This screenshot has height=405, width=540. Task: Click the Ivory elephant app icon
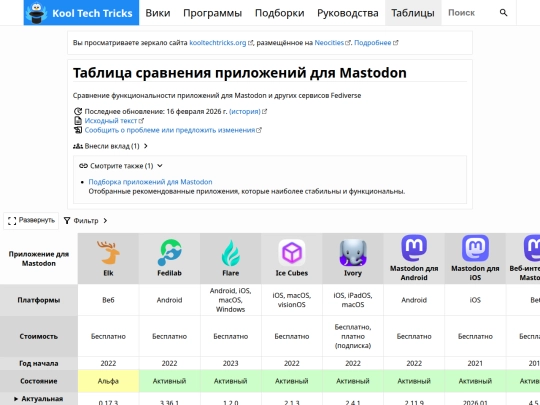tap(353, 253)
